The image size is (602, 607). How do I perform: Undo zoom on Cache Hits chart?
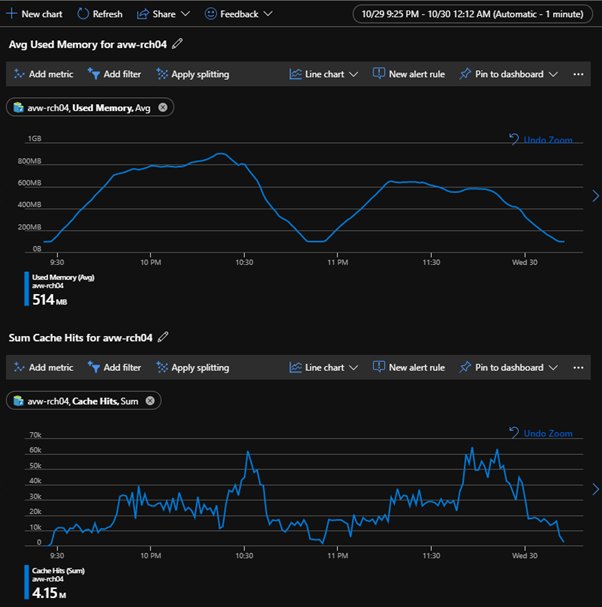541,433
